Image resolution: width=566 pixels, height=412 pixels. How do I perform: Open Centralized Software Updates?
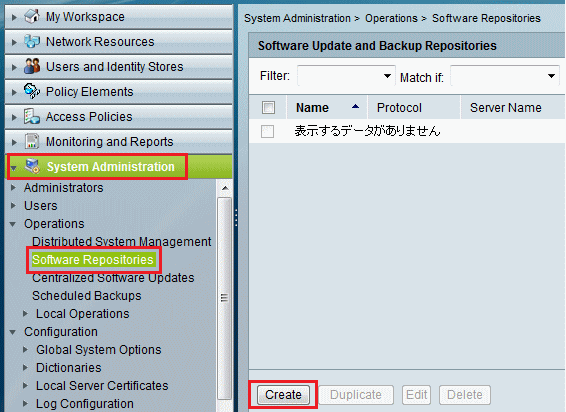click(x=113, y=278)
